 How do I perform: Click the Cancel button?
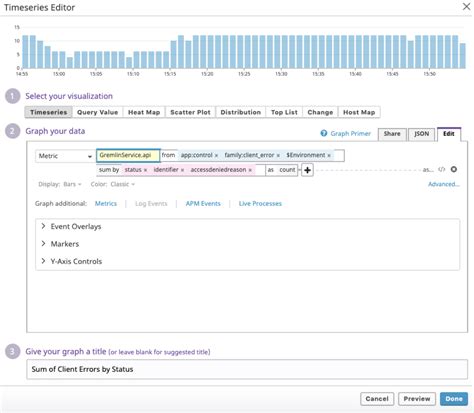tap(377, 399)
